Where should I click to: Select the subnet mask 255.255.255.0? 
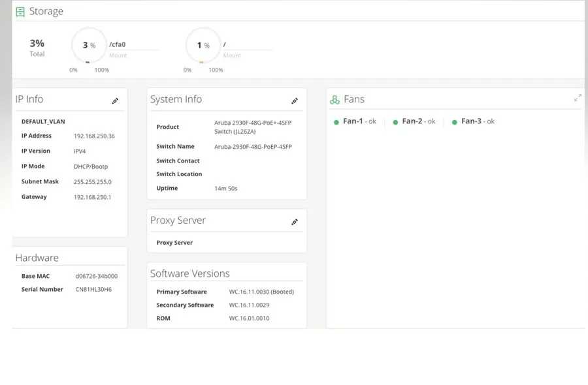click(93, 181)
